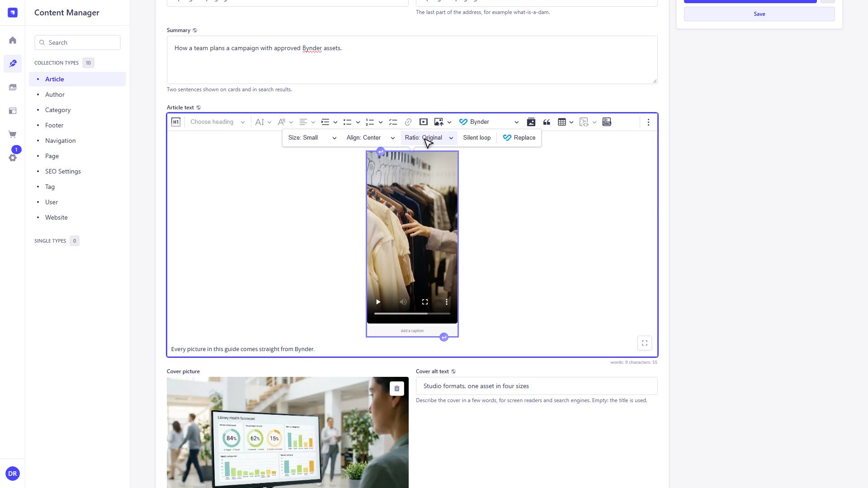Click the insert link icon
The height and width of the screenshot is (488, 868).
tap(408, 122)
